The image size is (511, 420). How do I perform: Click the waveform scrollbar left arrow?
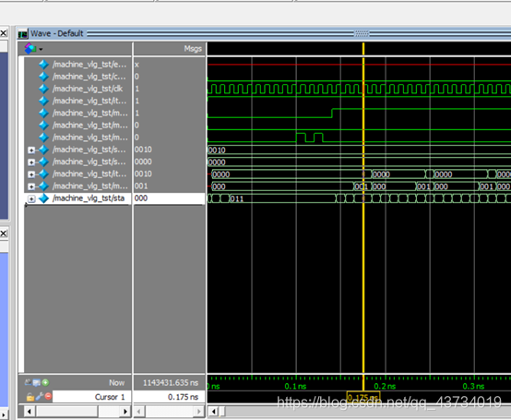(213, 412)
